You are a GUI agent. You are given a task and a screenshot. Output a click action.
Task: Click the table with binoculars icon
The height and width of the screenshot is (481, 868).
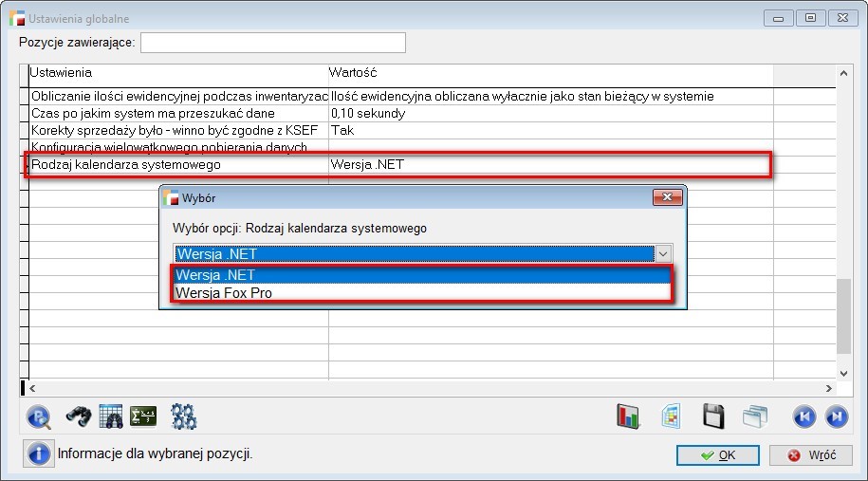click(111, 416)
